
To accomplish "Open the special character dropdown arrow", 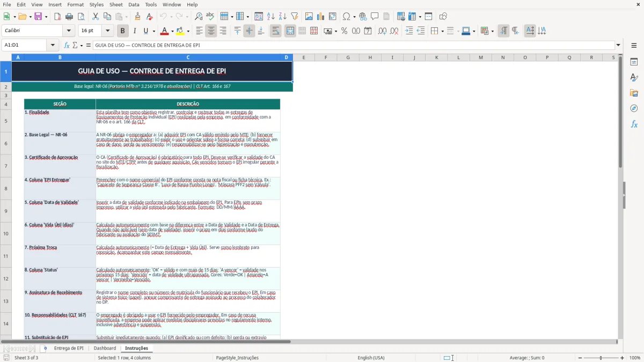I will [x=355, y=17].
